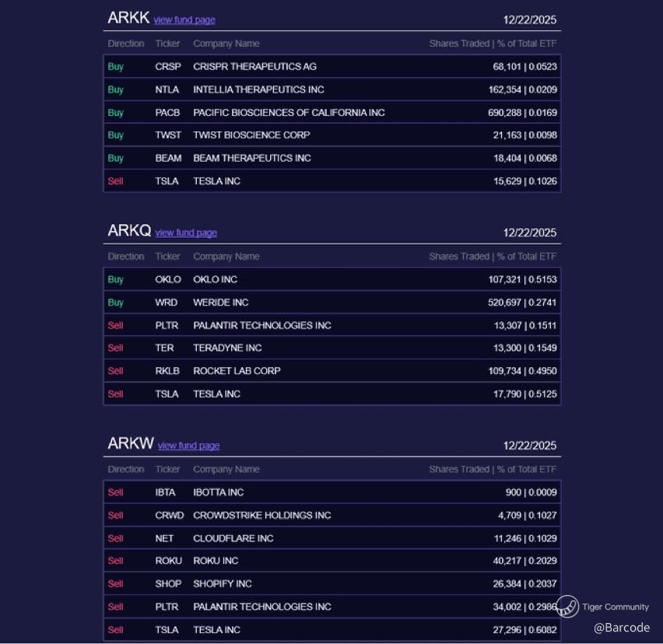Click CLOUDFLARE INC company name

click(x=233, y=539)
